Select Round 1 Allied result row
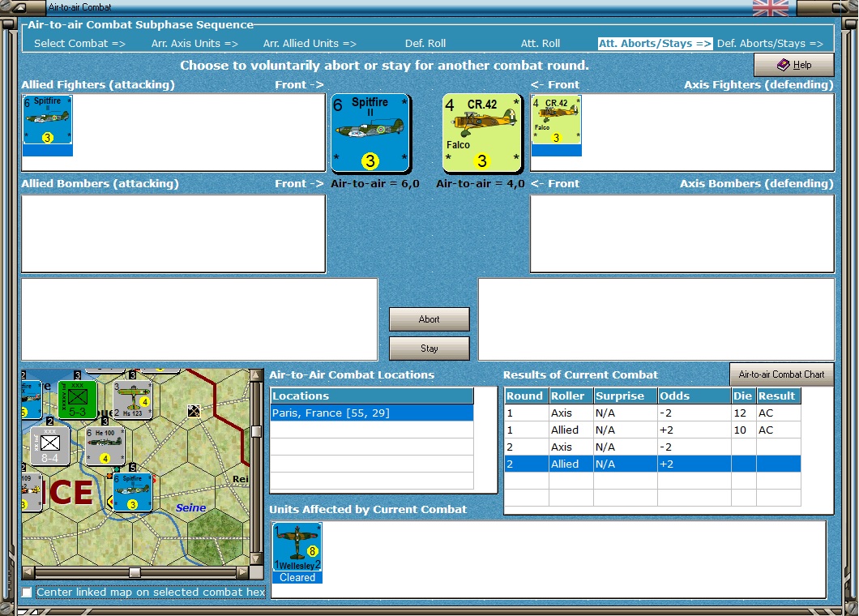The width and height of the screenshot is (859, 616). click(652, 430)
